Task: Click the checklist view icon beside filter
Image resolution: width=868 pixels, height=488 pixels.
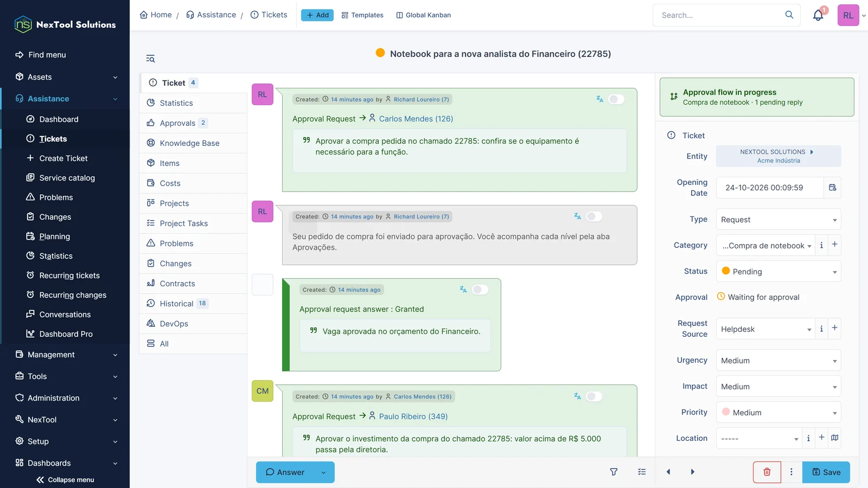Action: coord(642,472)
